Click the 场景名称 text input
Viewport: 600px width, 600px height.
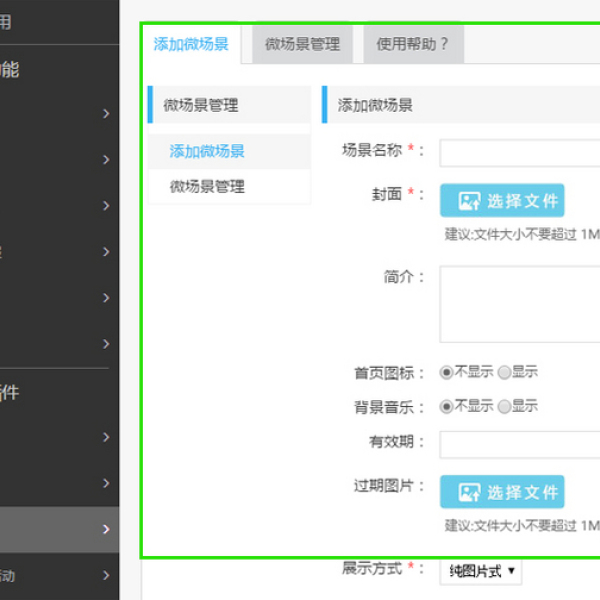pos(519,152)
